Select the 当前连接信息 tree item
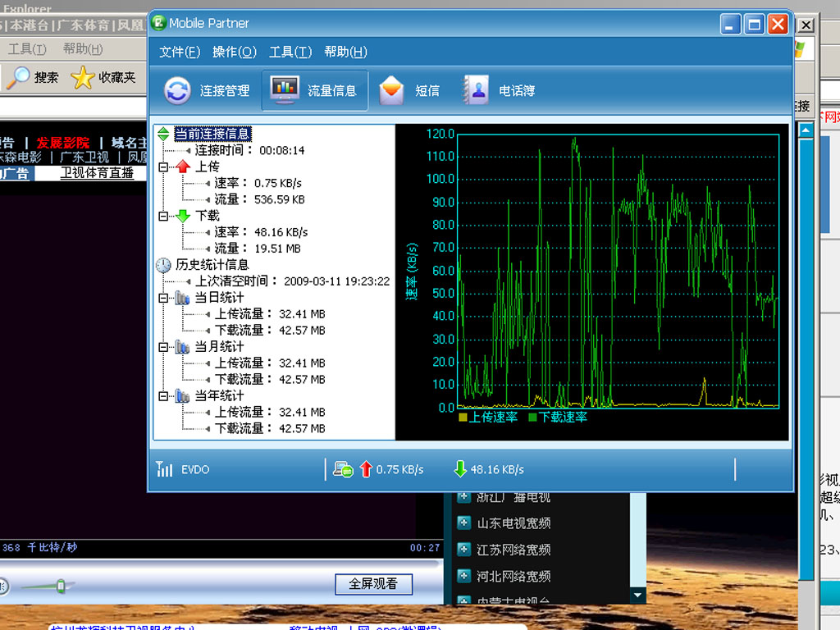The height and width of the screenshot is (630, 840). 212,134
